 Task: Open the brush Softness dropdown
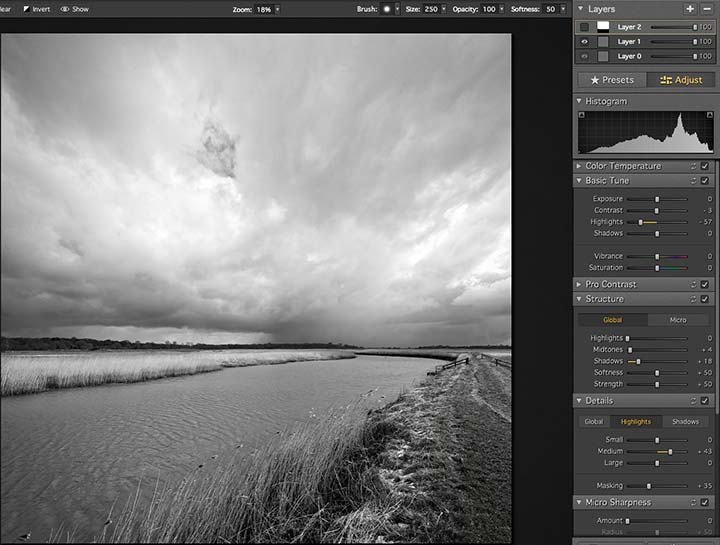pos(563,9)
